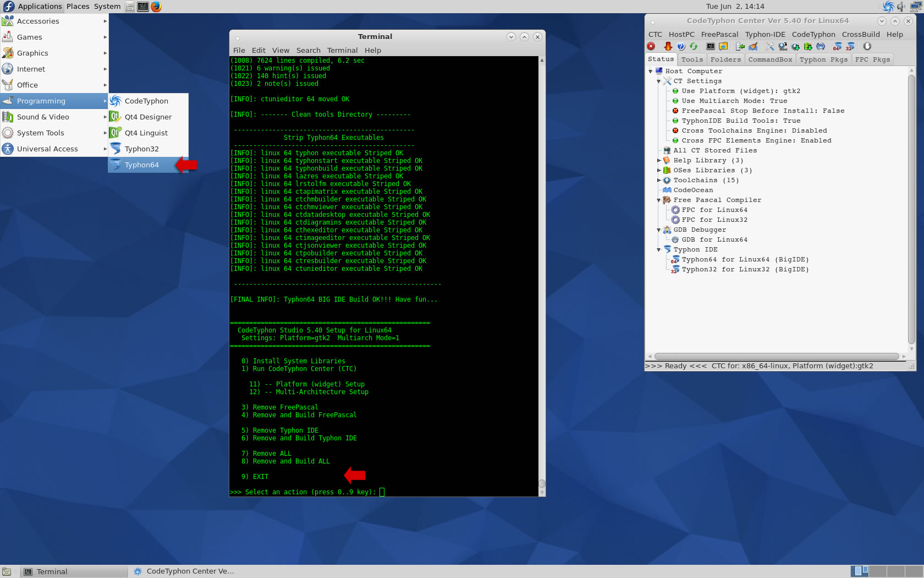Image resolution: width=924 pixels, height=578 pixels.
Task: Click the blue parentheses gear toolbar icon
Action: click(x=821, y=47)
